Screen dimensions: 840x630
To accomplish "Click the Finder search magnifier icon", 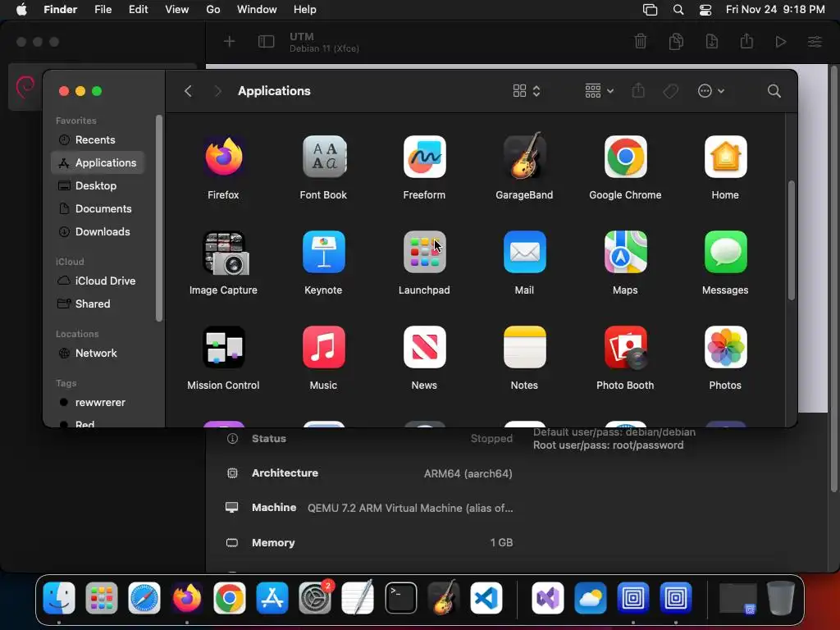I will pyautogui.click(x=774, y=91).
